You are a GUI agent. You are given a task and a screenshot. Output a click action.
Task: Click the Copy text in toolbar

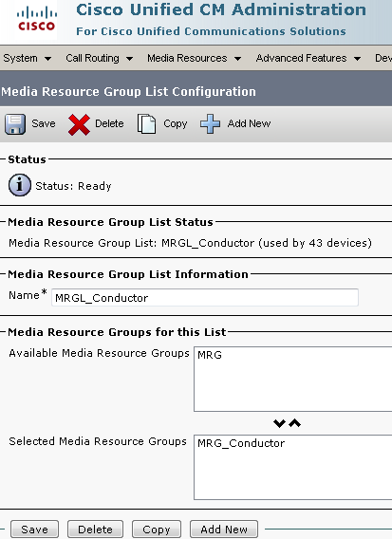pos(175,123)
